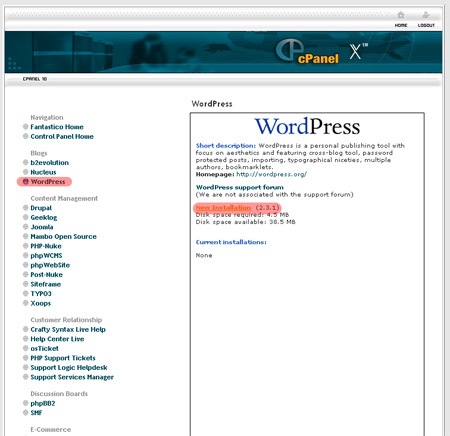Screen dimensions: 450x436
Task: Open the WordPress support forum link
Action: [240, 187]
